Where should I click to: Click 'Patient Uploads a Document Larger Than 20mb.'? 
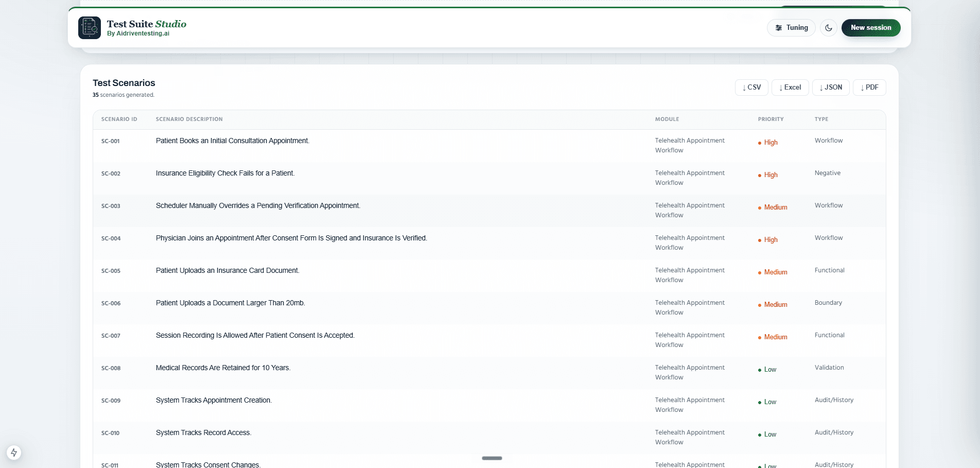231,303
